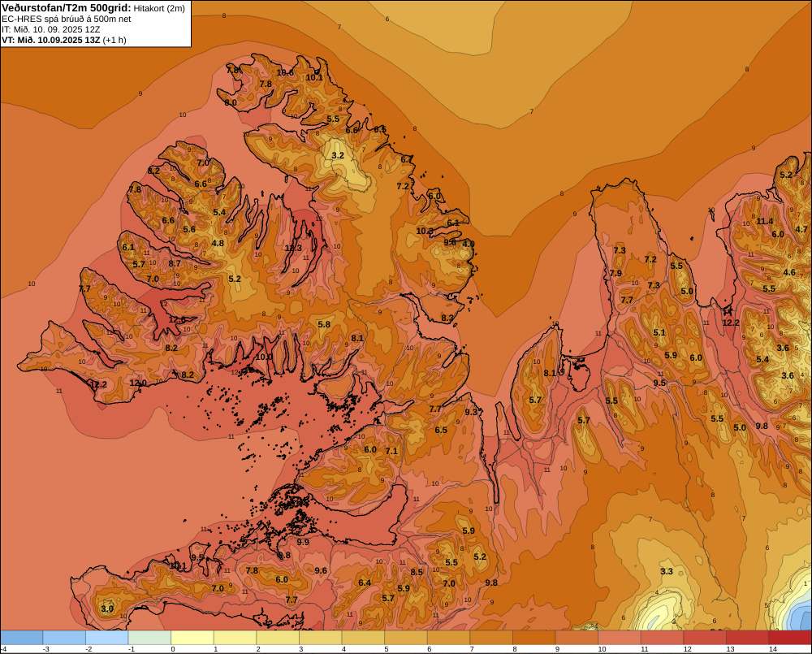Click the 12.3 temperature value
This screenshot has width=812, height=654.
coord(293,249)
